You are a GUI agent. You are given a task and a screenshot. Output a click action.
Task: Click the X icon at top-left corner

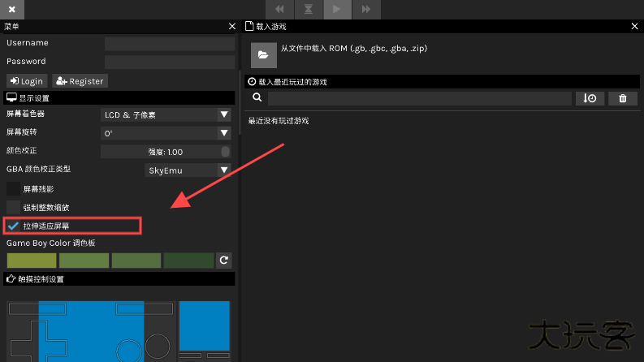pos(12,9)
